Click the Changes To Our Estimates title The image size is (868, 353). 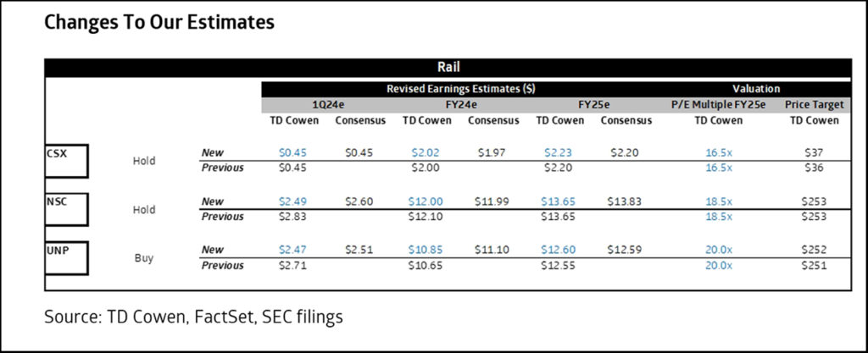point(159,23)
